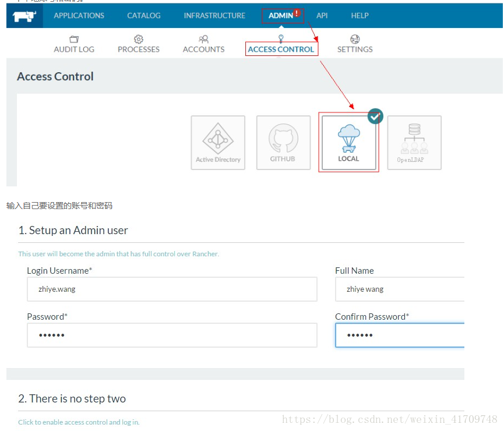Click the Login Username field
504x431 pixels.
172,289
